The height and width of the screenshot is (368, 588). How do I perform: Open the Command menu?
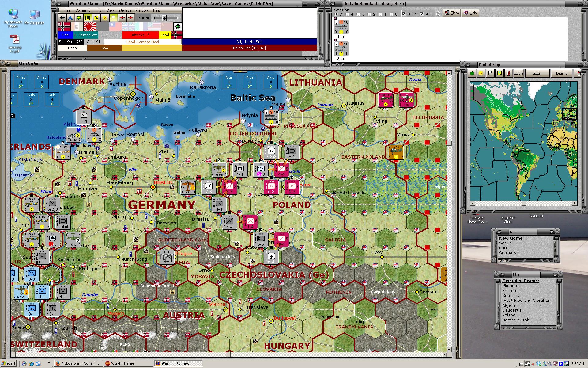83,10
